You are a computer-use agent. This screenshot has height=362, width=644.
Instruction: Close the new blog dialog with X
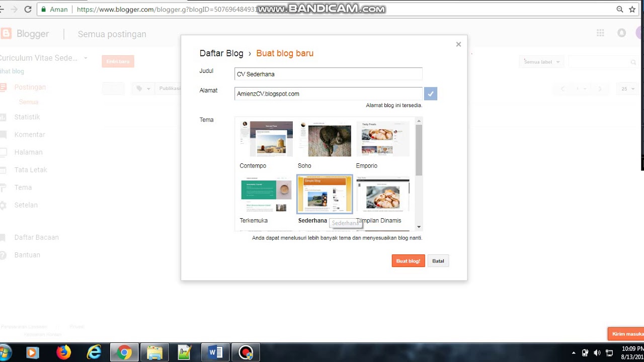[x=458, y=44]
